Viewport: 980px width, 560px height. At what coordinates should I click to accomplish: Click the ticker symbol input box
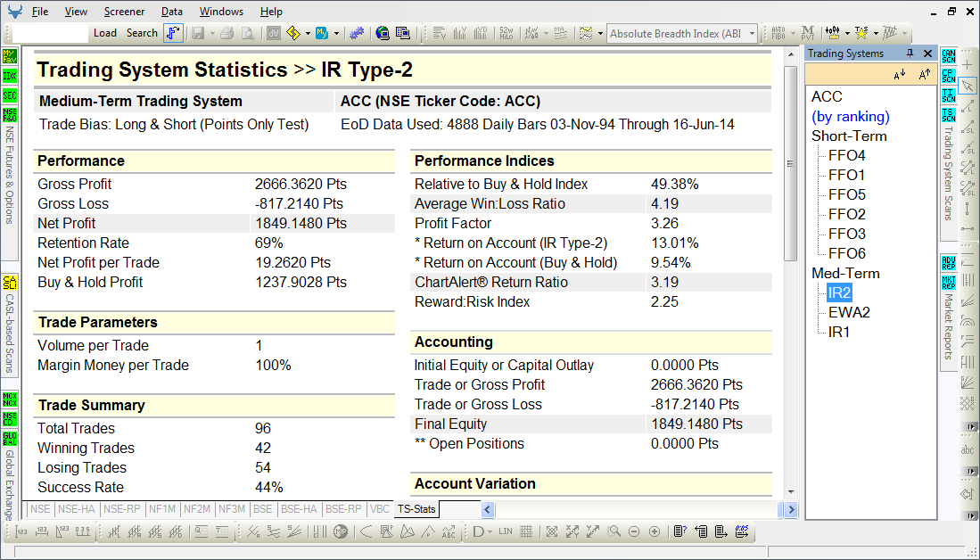coord(50,33)
